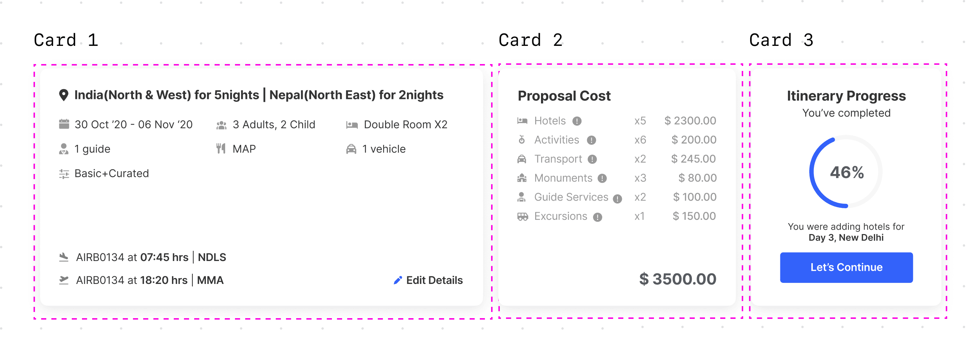This screenshot has height=348, width=980.
Task: Click the location pin icon by India title
Action: click(x=63, y=95)
